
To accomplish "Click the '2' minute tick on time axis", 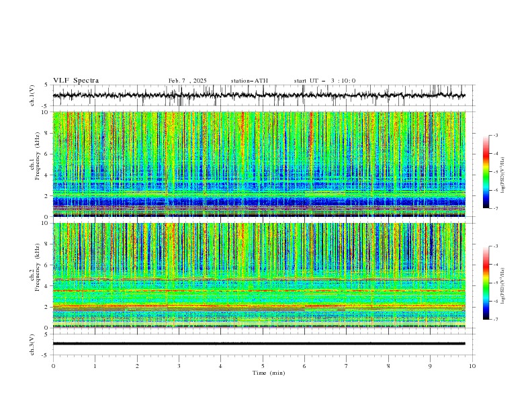I will tap(137, 366).
